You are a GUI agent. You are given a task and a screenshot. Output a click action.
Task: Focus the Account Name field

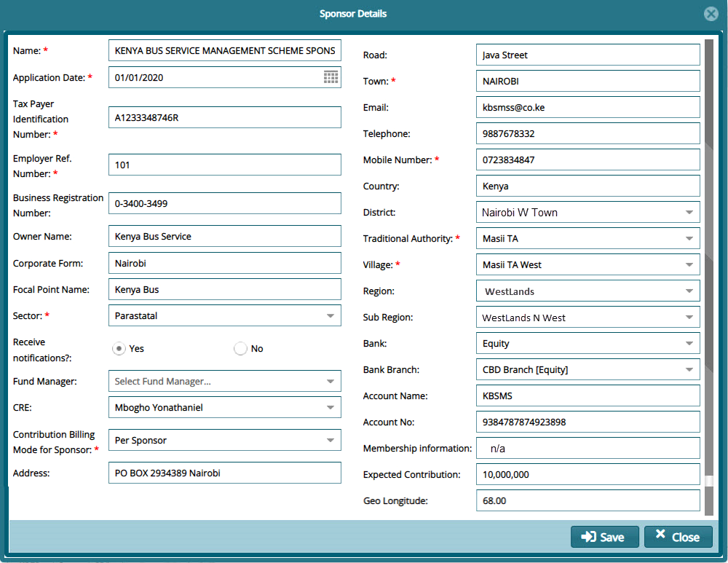pyautogui.click(x=587, y=395)
